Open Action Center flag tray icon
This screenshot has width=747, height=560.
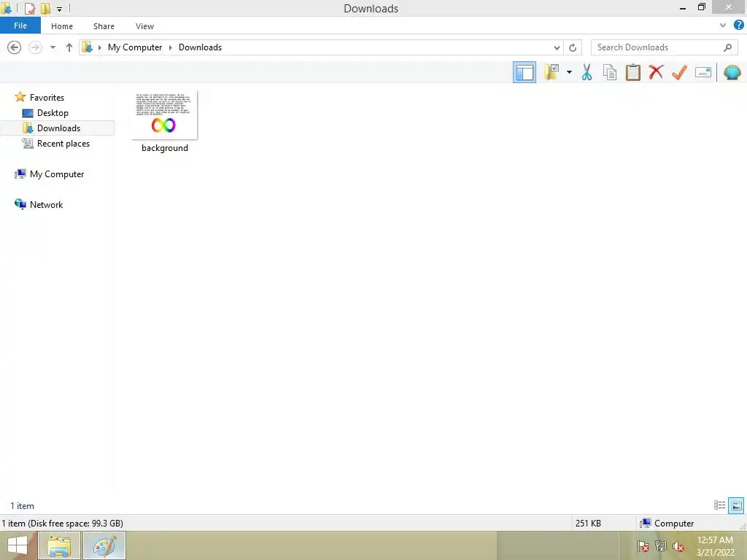643,545
